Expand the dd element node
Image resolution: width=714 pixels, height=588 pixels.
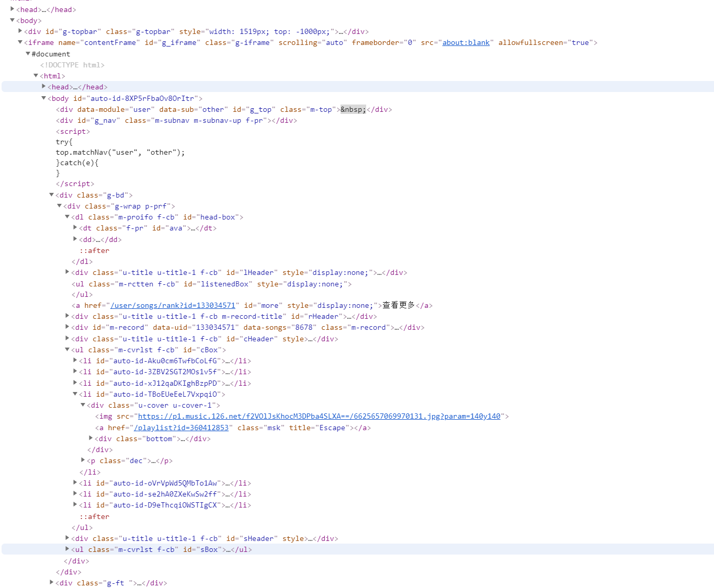75,239
